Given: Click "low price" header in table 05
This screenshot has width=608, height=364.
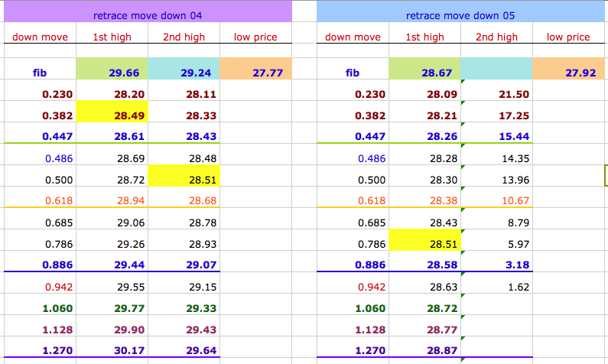Looking at the screenshot, I should point(568,37).
